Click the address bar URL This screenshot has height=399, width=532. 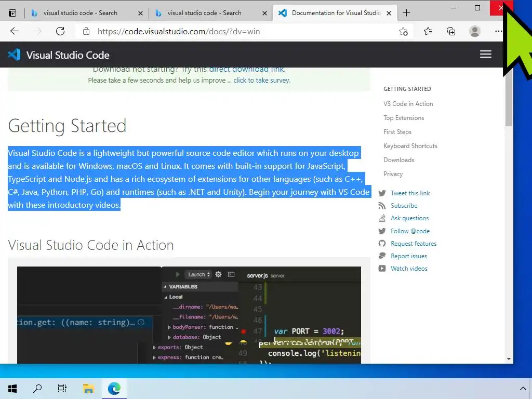coord(179,32)
